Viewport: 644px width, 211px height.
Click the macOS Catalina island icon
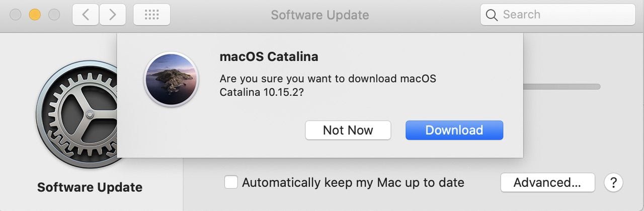point(172,80)
